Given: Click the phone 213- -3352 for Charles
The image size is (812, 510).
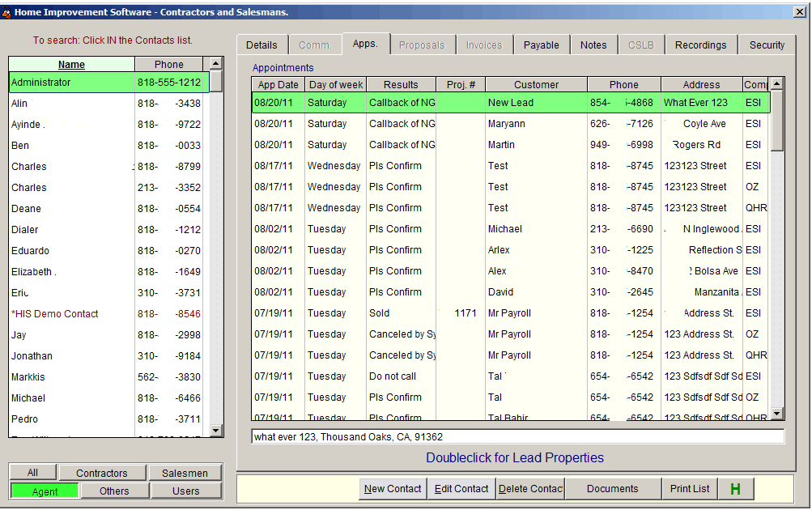Looking at the screenshot, I should 169,188.
